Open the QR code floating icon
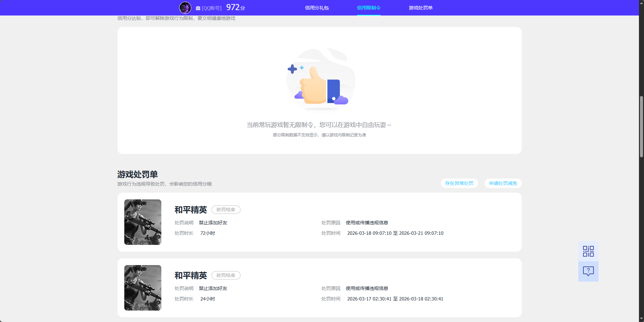The width and height of the screenshot is (644, 322). point(588,251)
